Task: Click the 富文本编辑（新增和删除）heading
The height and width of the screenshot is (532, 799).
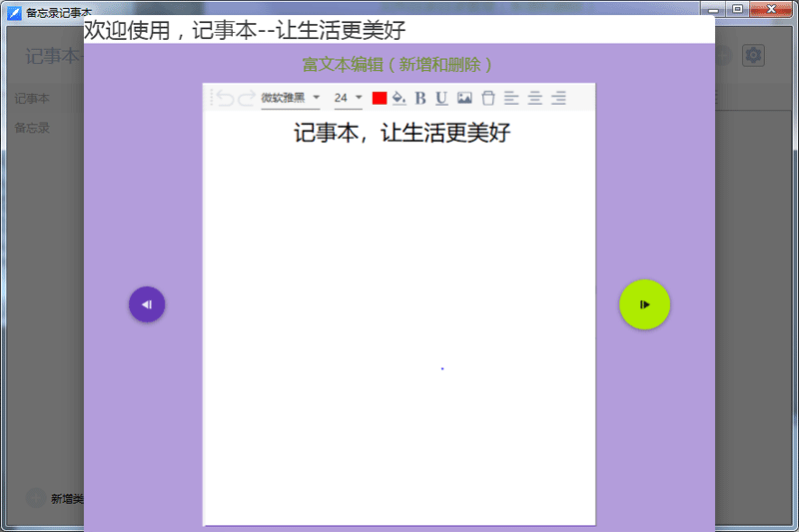Action: tap(398, 65)
